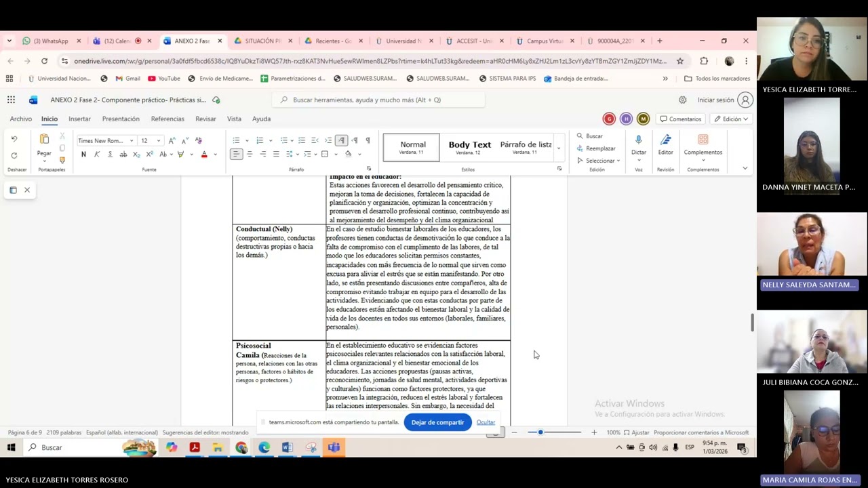
Task: Apply subscript formatting
Action: [x=136, y=155]
